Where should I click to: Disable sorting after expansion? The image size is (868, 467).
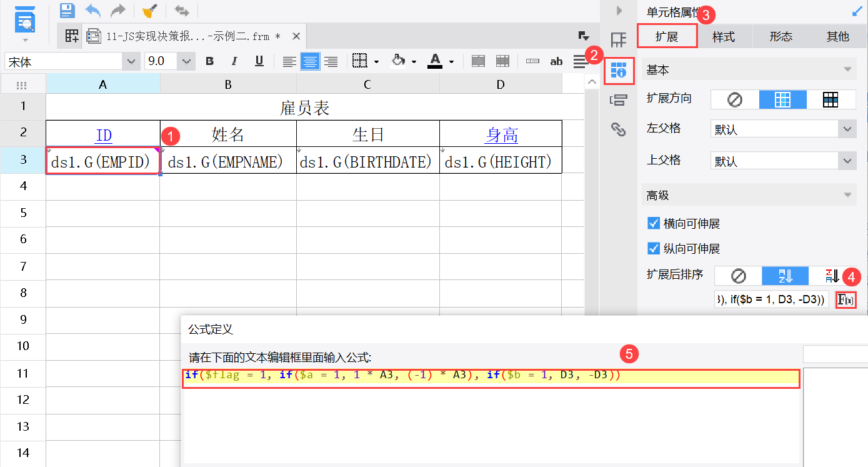pos(738,276)
